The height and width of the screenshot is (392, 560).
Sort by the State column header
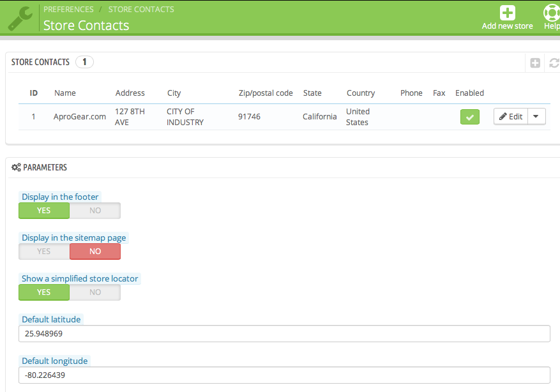pyautogui.click(x=312, y=93)
